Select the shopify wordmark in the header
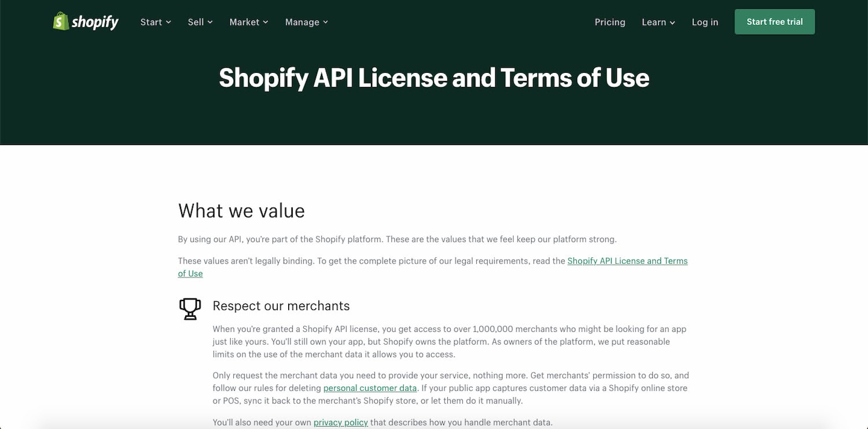Viewport: 868px width, 429px height. pyautogui.click(x=94, y=21)
